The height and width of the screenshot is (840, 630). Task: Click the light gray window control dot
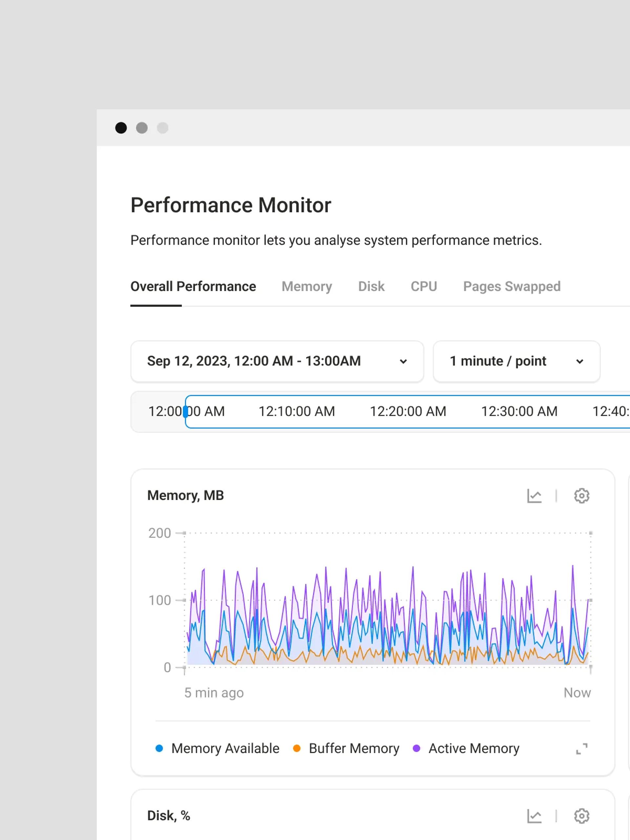(162, 128)
